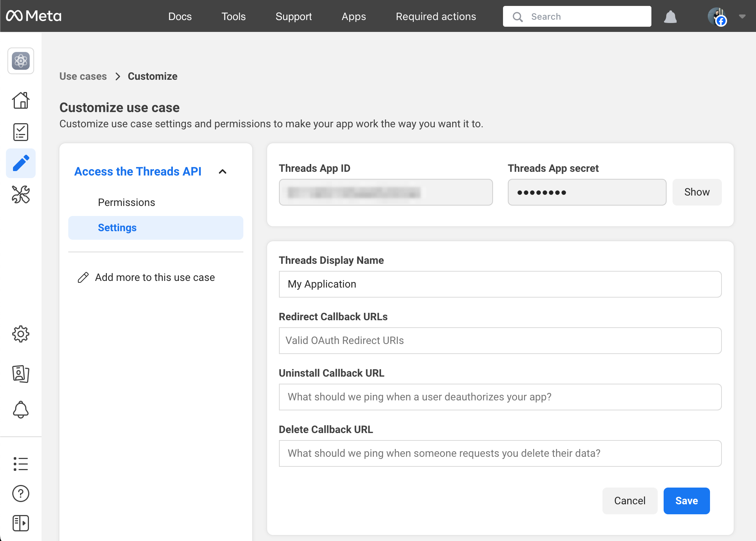The image size is (756, 541).
Task: Click Access the Threads API heading
Action: click(x=138, y=171)
